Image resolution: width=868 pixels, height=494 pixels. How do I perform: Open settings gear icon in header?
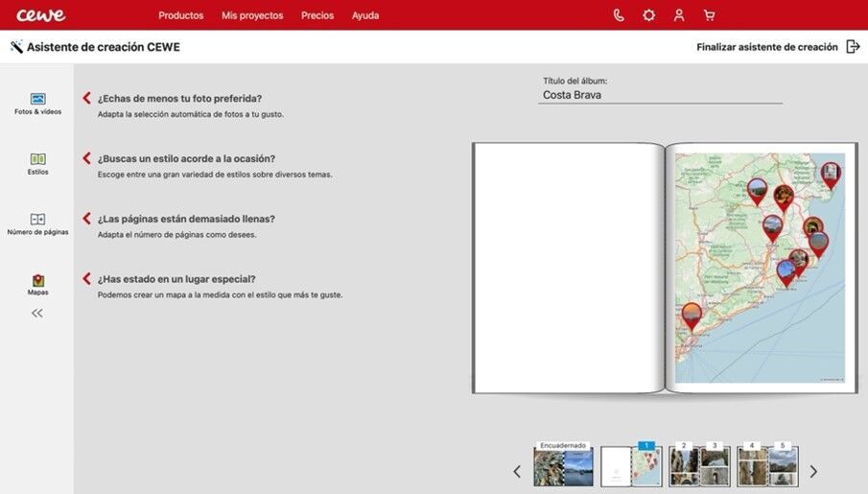648,15
